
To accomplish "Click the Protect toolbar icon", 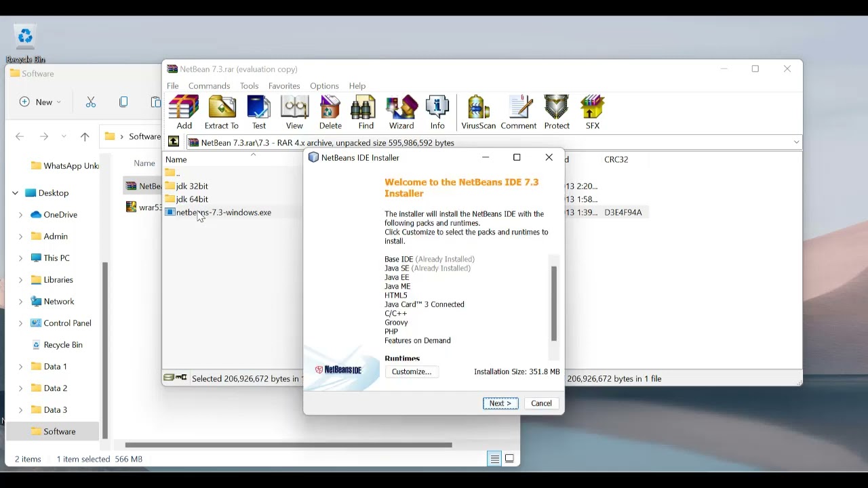I will tap(557, 113).
